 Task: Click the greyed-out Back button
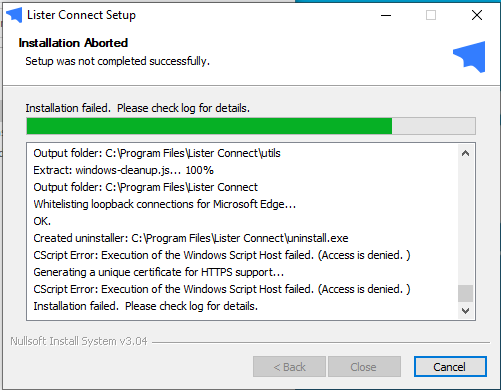[x=289, y=367]
